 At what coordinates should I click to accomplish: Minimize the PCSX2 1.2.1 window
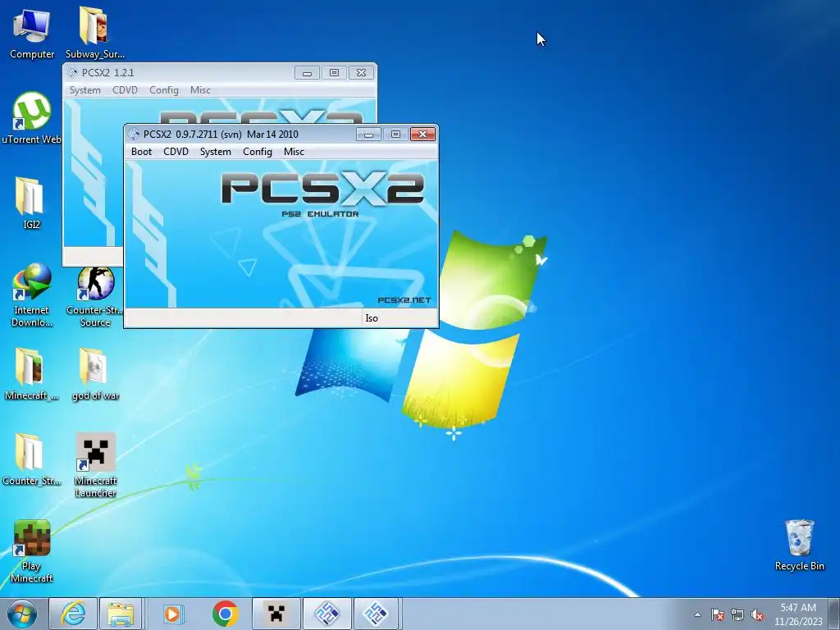307,73
